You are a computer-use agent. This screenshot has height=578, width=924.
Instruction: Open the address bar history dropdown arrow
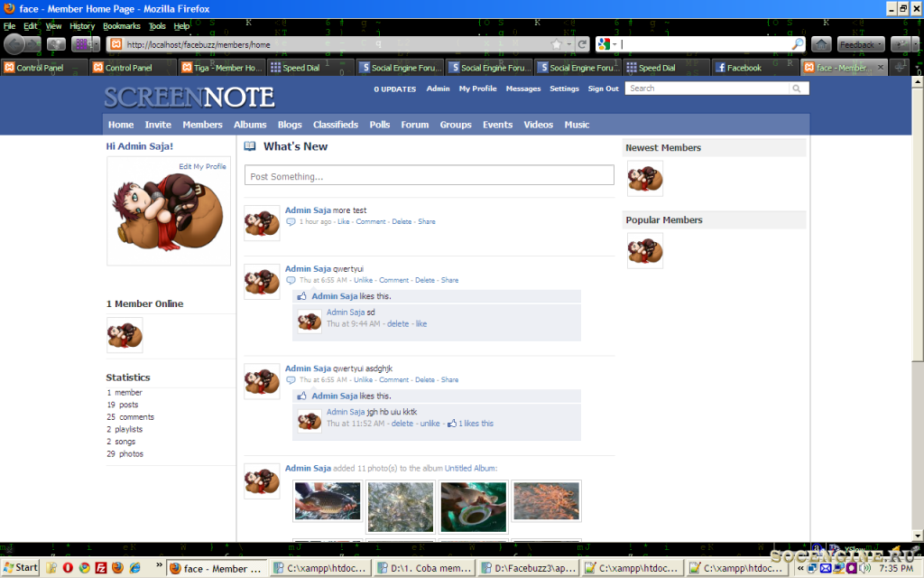pos(569,44)
